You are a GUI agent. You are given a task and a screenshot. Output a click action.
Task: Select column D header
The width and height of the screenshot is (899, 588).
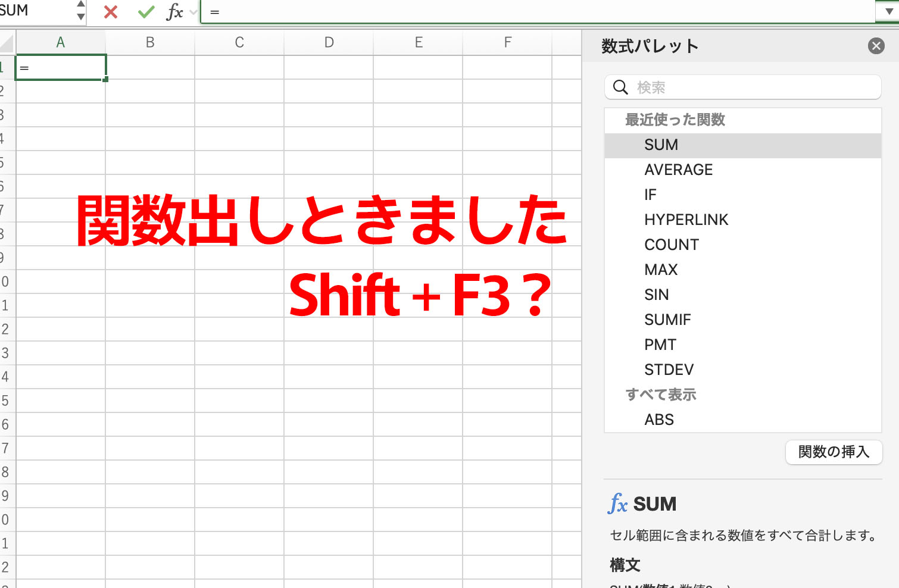click(329, 43)
